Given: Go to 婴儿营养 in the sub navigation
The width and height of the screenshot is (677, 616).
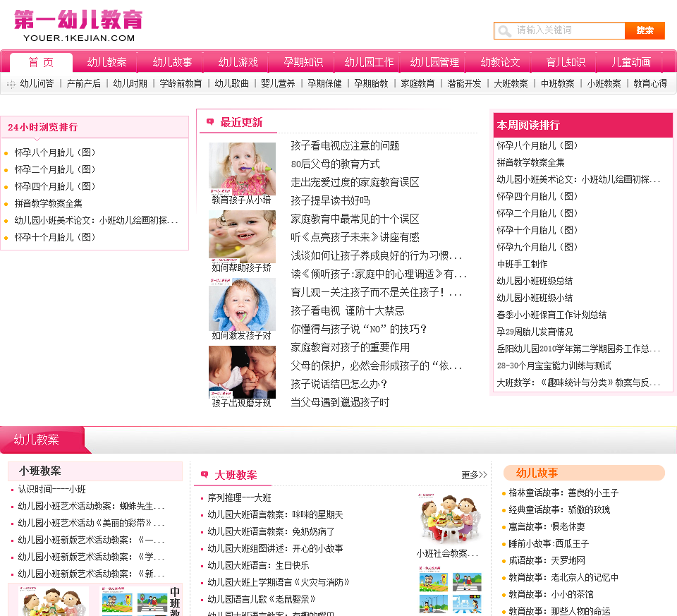Looking at the screenshot, I should (278, 83).
